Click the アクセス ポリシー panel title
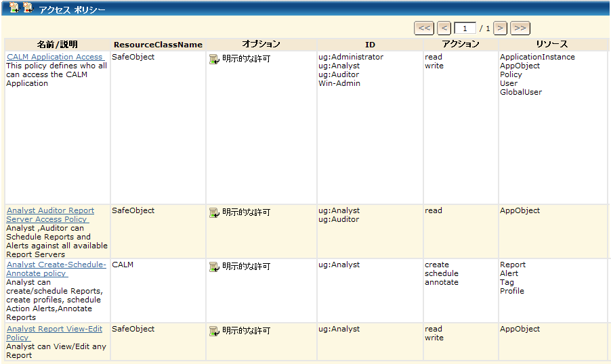The width and height of the screenshot is (611, 364). (72, 9)
